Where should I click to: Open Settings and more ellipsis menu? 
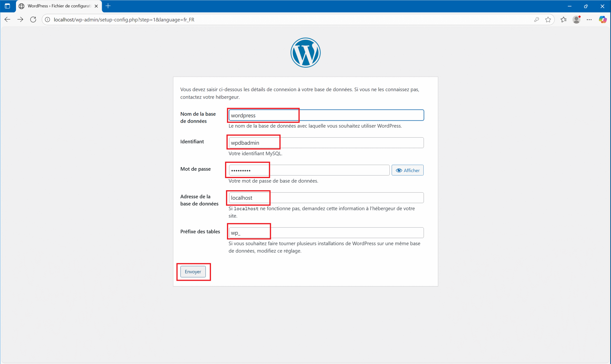coord(589,20)
